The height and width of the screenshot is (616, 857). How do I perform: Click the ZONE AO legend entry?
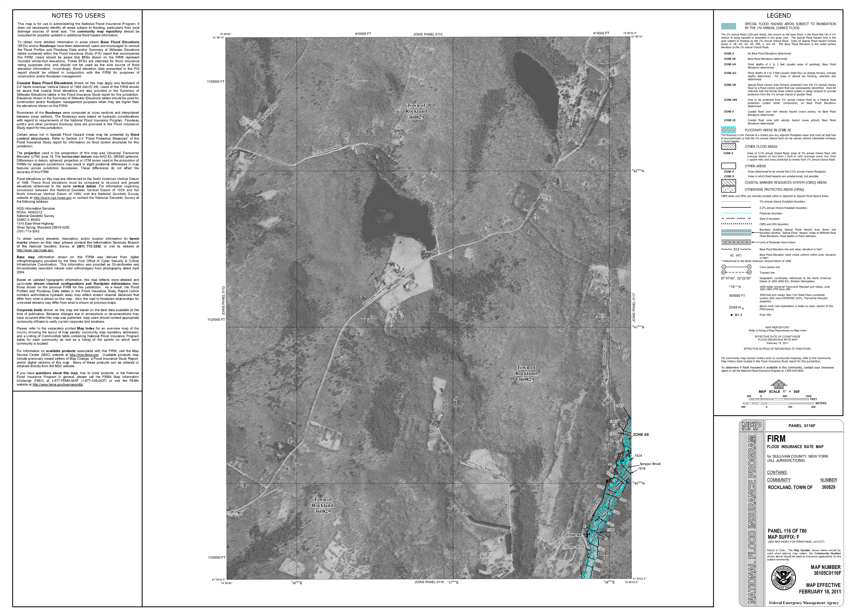coord(780,76)
